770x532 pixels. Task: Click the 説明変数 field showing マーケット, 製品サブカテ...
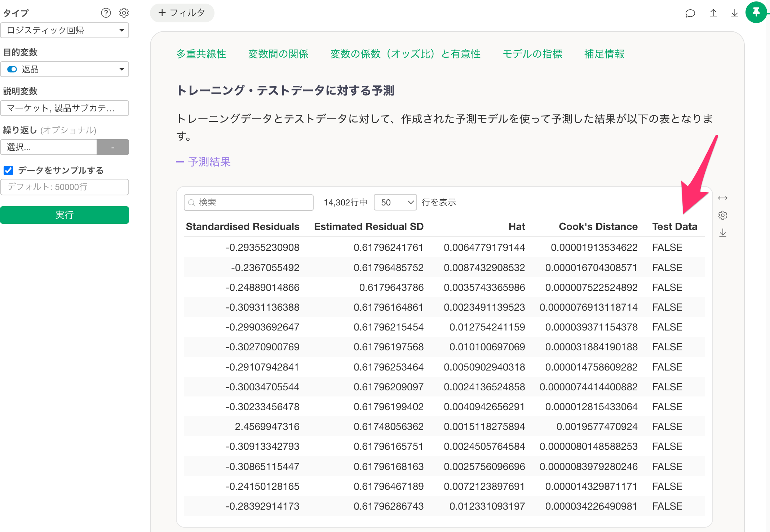65,108
